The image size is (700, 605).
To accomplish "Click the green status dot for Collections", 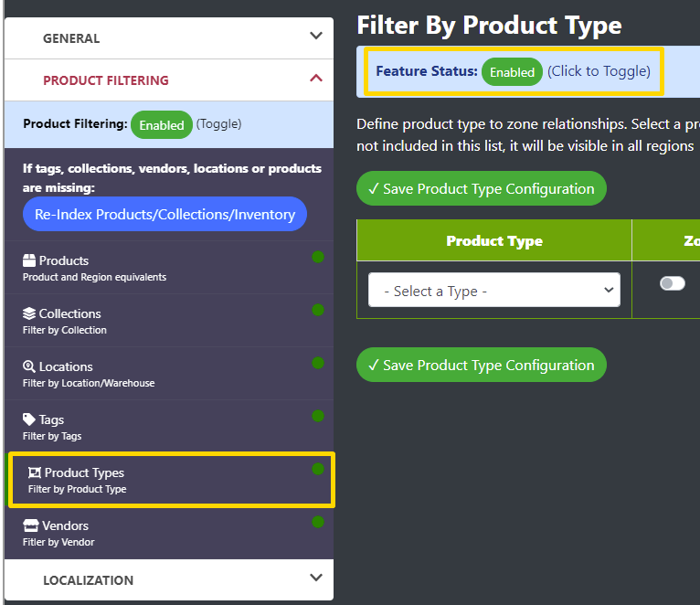I will [318, 310].
